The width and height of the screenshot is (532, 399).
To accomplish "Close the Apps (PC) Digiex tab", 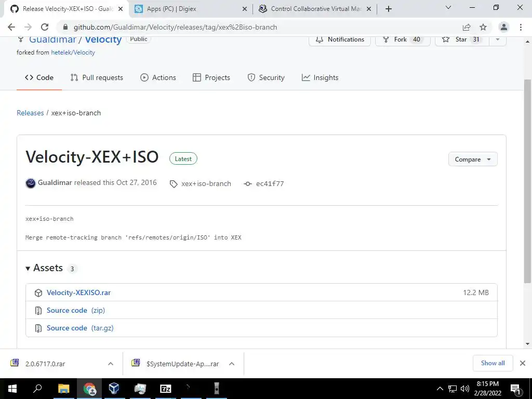I will tap(244, 9).
